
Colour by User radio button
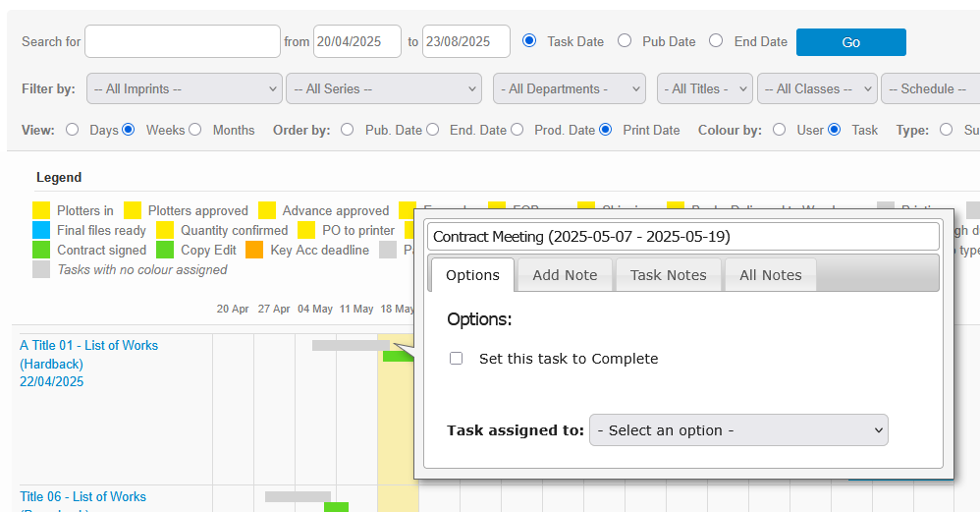pyautogui.click(x=780, y=130)
